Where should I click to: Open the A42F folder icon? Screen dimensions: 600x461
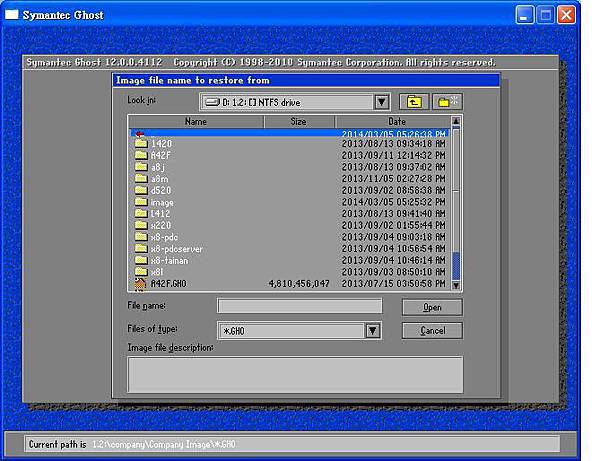tap(141, 155)
